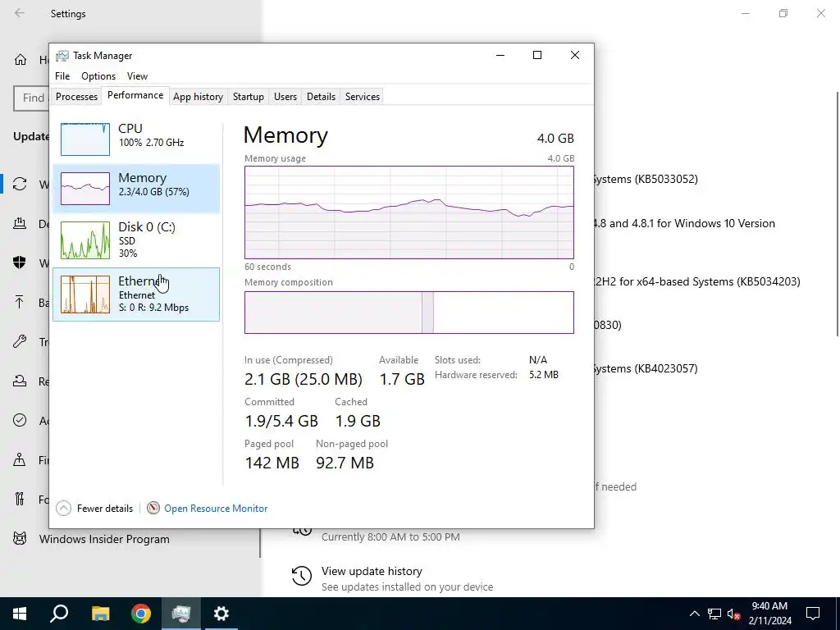This screenshot has width=840, height=630.
Task: Launch Google Chrome from the taskbar
Action: 141,614
